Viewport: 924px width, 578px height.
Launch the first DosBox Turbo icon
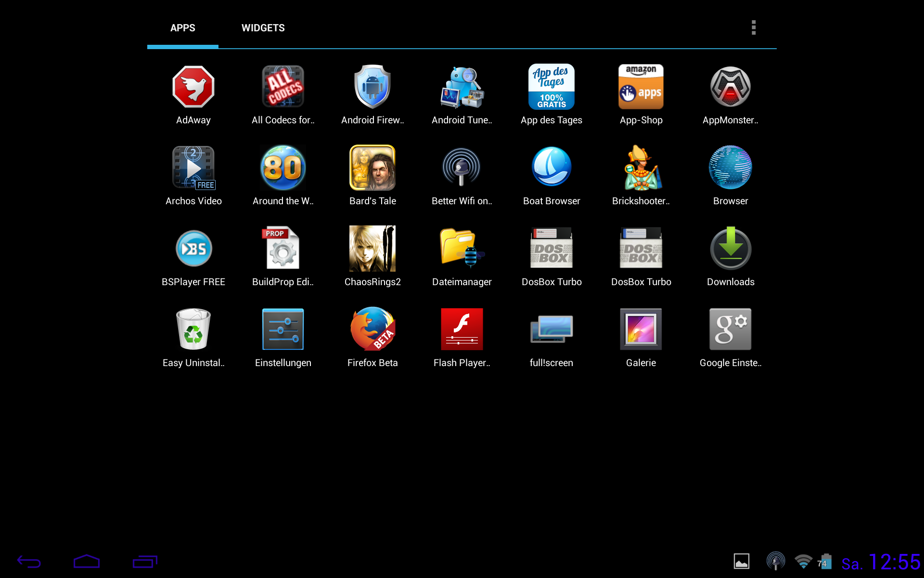click(x=552, y=248)
